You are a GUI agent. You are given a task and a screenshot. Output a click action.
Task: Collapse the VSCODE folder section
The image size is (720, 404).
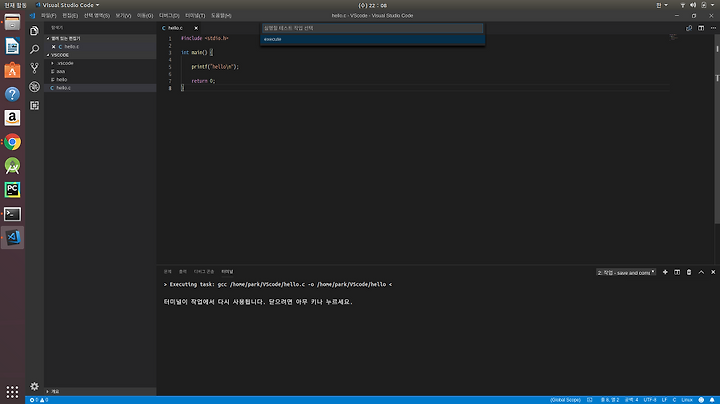tap(100, 55)
